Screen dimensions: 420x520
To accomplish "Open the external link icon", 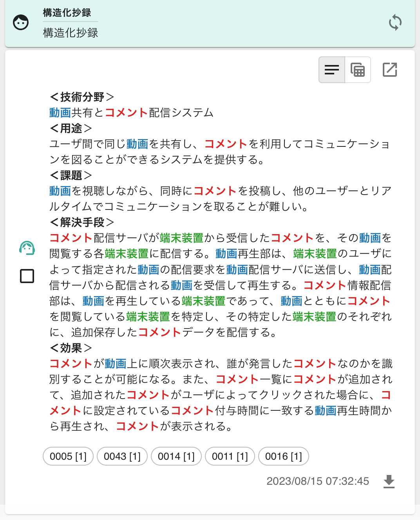I will 389,69.
